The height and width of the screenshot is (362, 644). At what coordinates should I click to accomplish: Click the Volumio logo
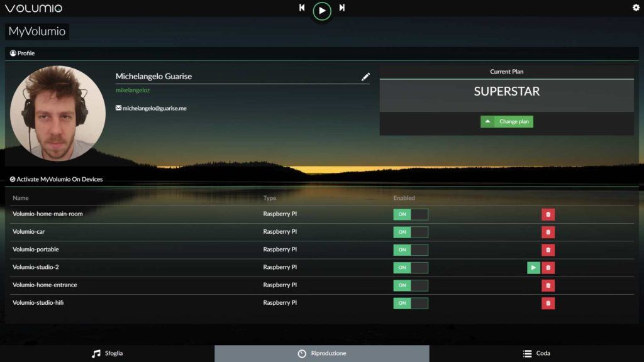pos(33,9)
